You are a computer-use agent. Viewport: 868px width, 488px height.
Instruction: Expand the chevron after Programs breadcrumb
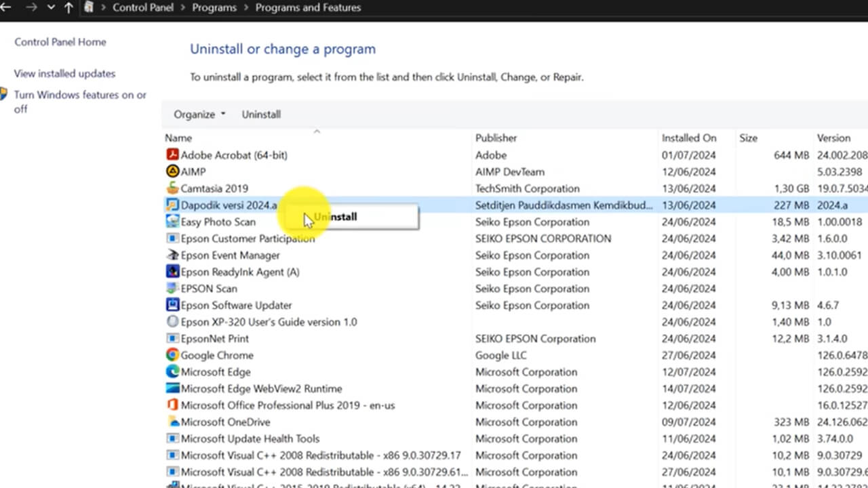pyautogui.click(x=245, y=7)
